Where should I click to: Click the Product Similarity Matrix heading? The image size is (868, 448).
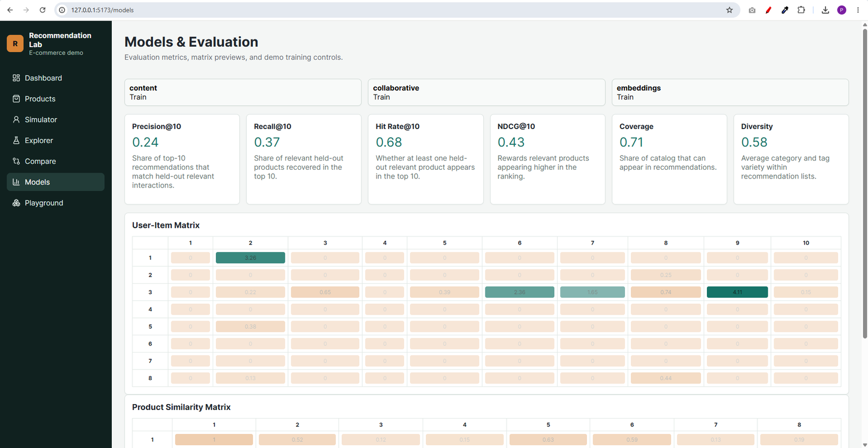pos(181,407)
